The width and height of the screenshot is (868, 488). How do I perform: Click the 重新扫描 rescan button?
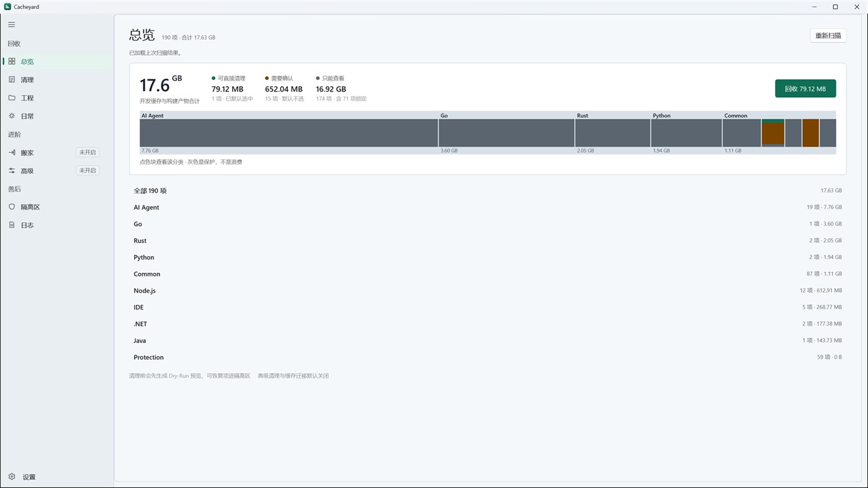(x=828, y=36)
